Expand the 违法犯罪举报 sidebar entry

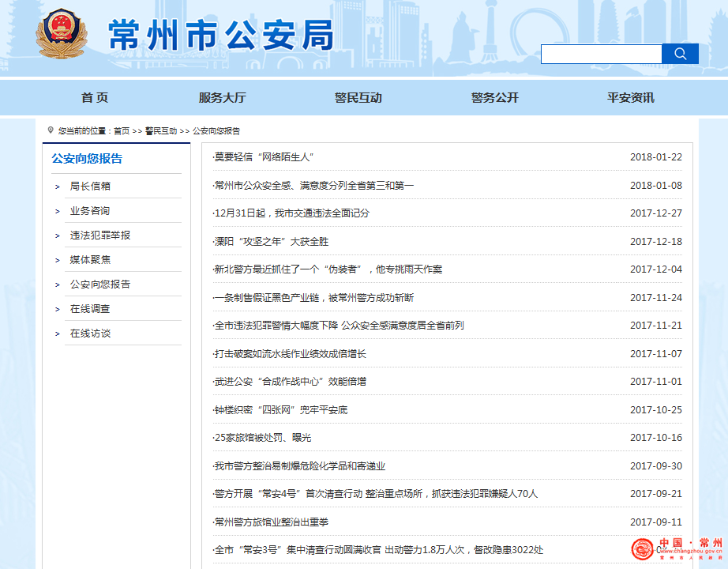100,236
